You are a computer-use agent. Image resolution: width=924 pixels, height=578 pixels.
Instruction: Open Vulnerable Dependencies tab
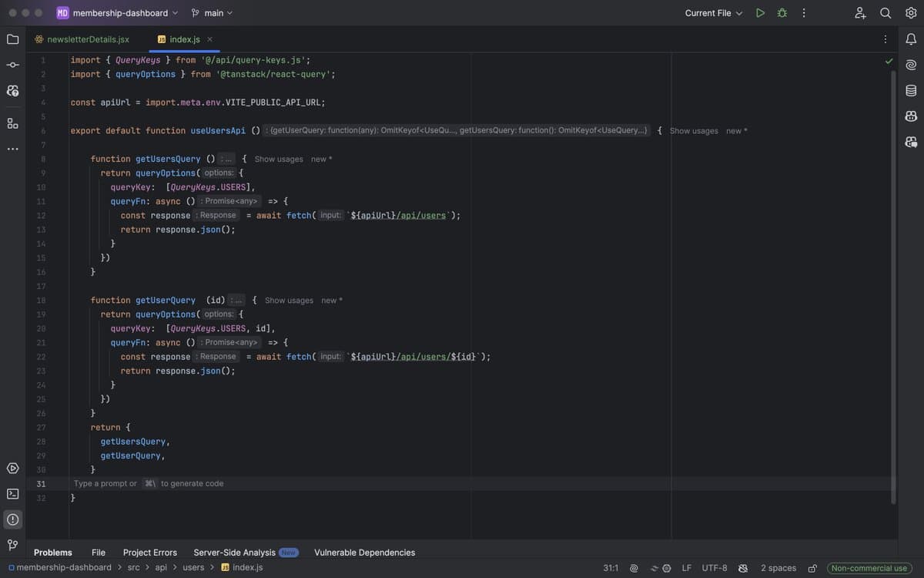364,553
